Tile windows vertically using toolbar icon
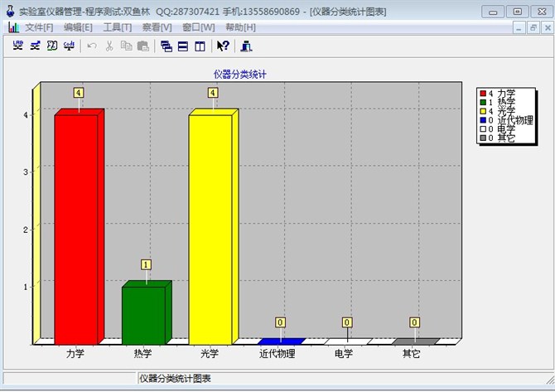Viewport: 555px width, 392px height. point(200,46)
